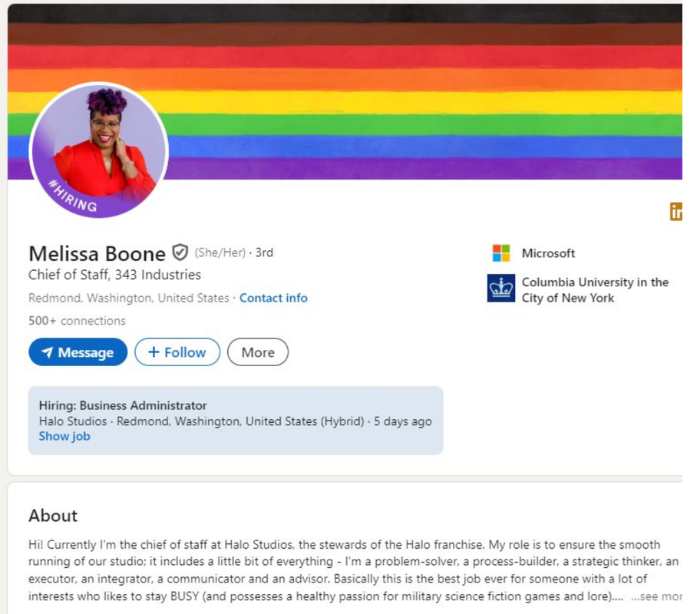The width and height of the screenshot is (700, 614).
Task: Open Columbia University in the City of New York
Action: (595, 290)
